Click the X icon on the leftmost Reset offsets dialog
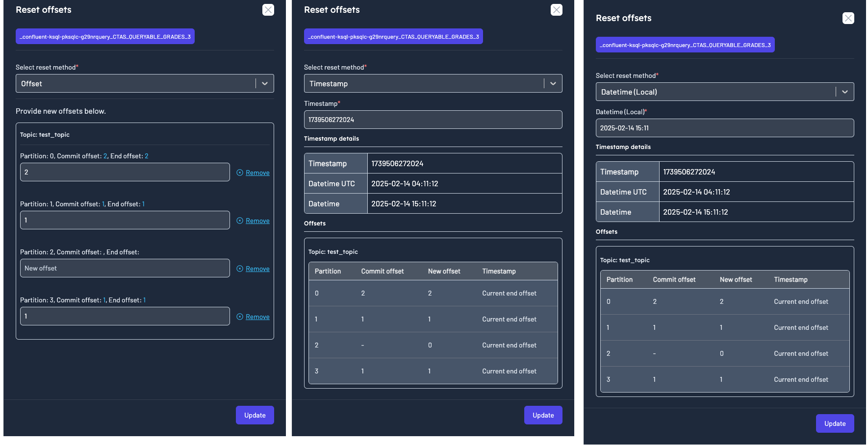Viewport: 868px width, 445px height. [x=268, y=9]
